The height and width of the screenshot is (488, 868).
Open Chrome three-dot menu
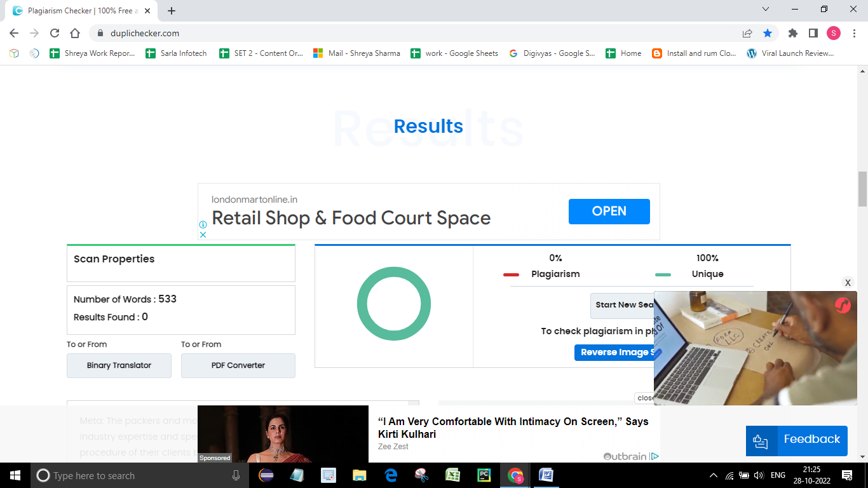[853, 33]
